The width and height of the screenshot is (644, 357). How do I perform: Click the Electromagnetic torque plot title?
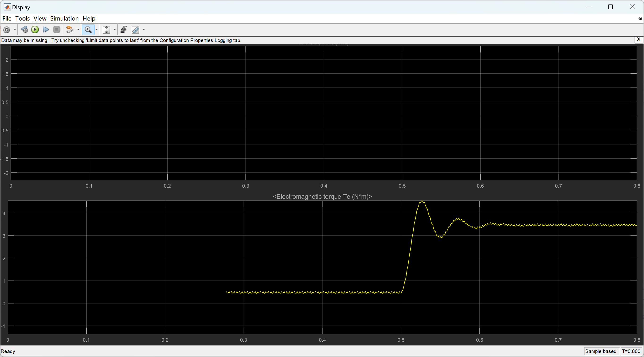[x=322, y=197]
